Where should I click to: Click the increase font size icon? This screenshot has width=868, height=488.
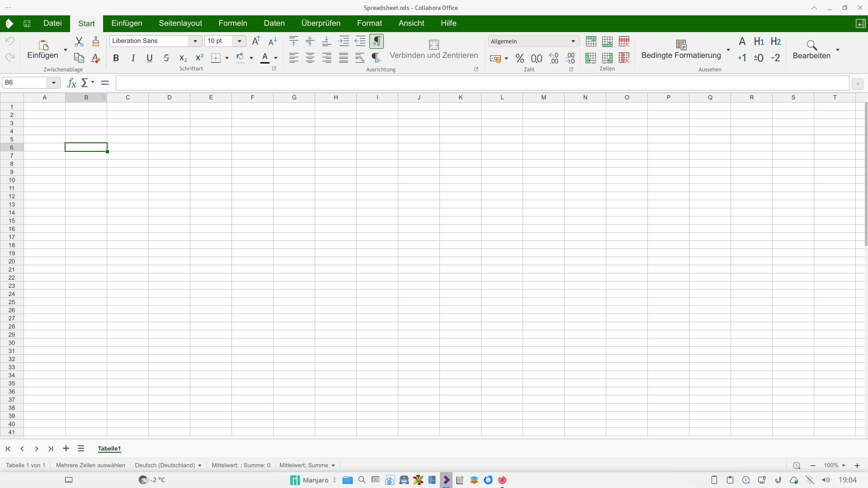256,41
